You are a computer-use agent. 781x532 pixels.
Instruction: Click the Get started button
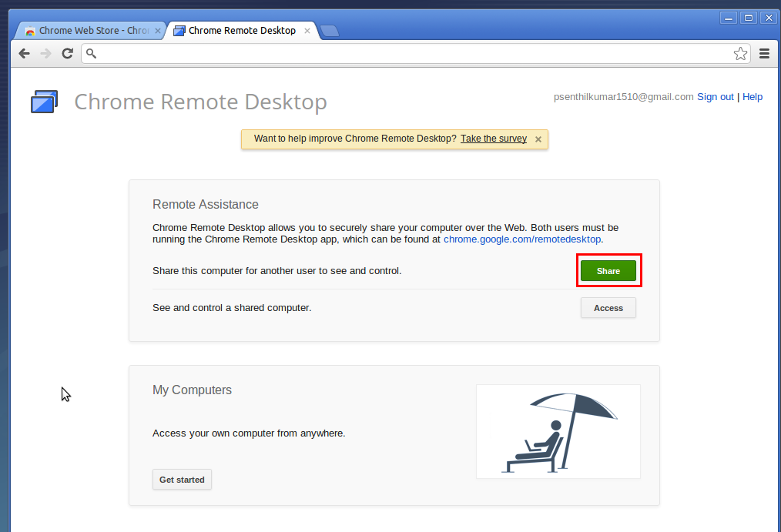(182, 480)
